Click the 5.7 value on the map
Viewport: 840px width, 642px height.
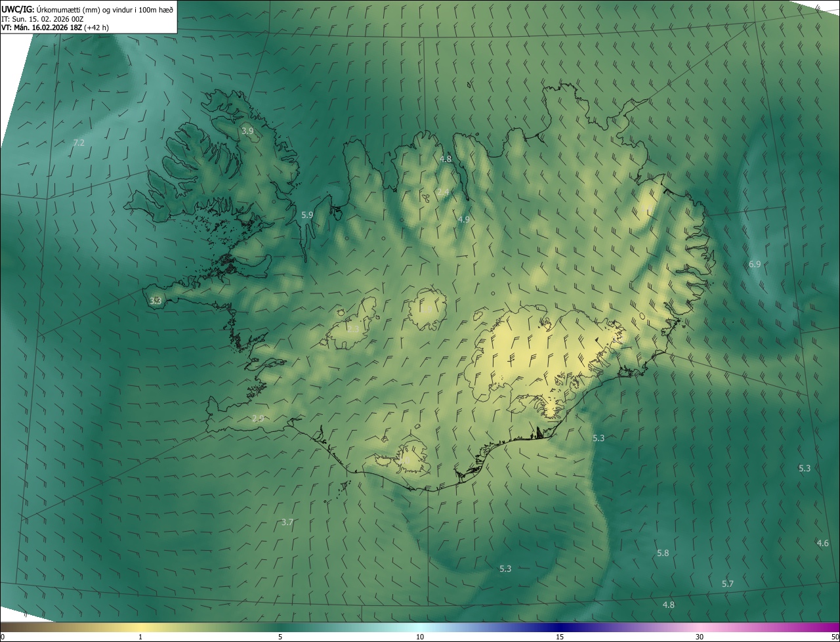click(728, 584)
